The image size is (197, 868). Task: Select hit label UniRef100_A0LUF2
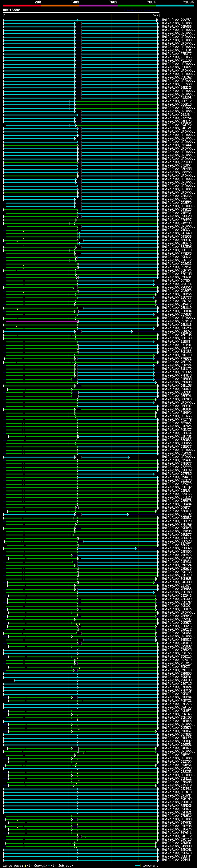pyautogui.click(x=177, y=711)
